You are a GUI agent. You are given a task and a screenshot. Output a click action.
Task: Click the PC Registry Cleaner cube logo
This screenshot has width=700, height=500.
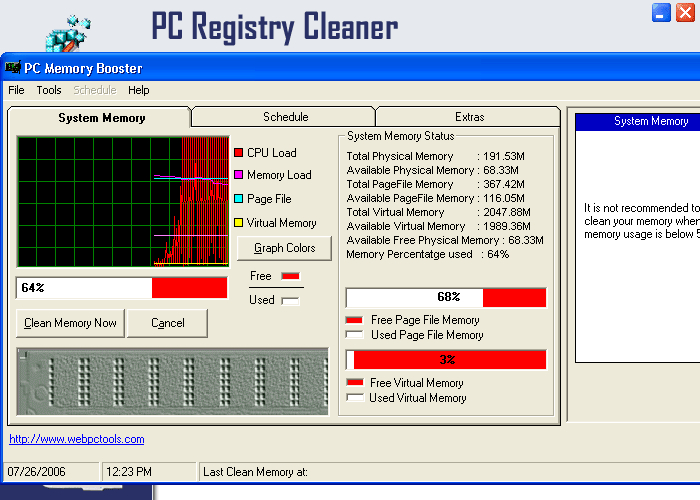click(x=68, y=33)
